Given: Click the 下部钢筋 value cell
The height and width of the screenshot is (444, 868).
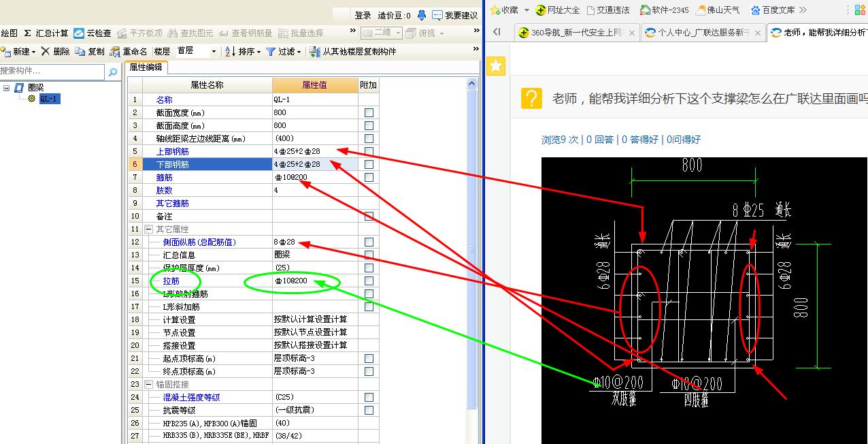Looking at the screenshot, I should click(315, 164).
